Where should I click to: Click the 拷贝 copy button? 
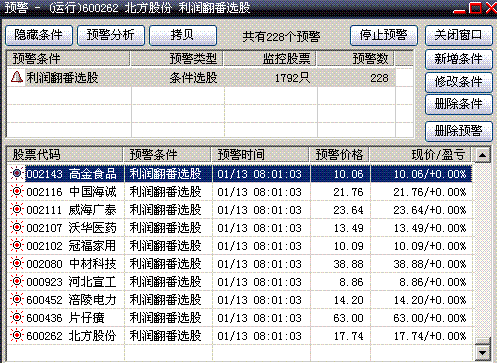pyautogui.click(x=183, y=35)
